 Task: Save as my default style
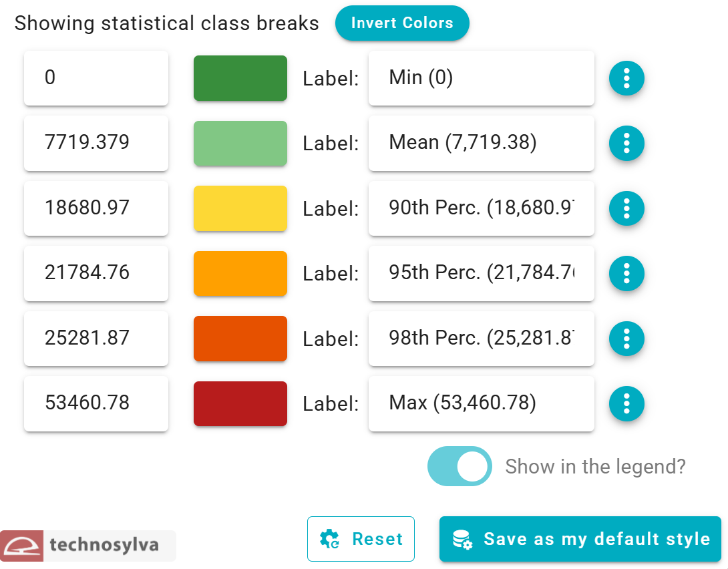[x=580, y=539]
